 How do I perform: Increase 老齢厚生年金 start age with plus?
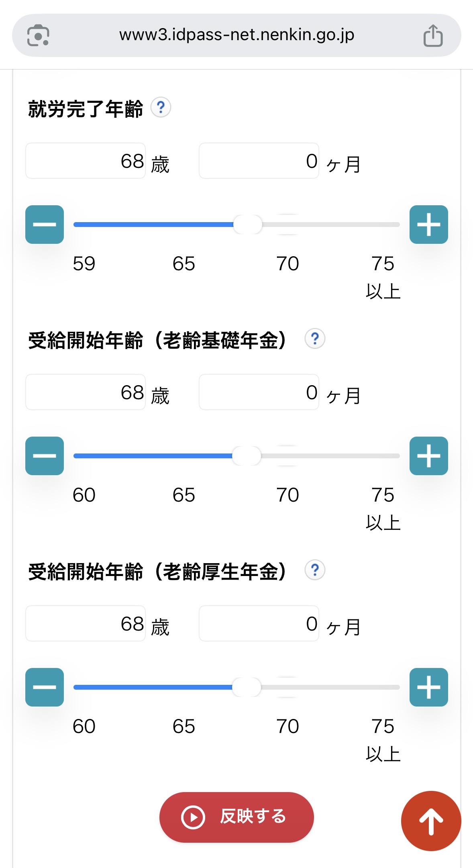428,687
